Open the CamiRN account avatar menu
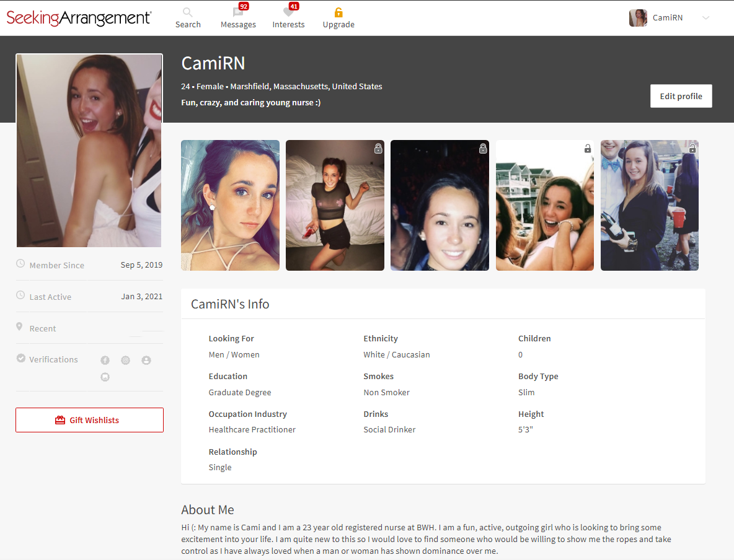 click(638, 18)
